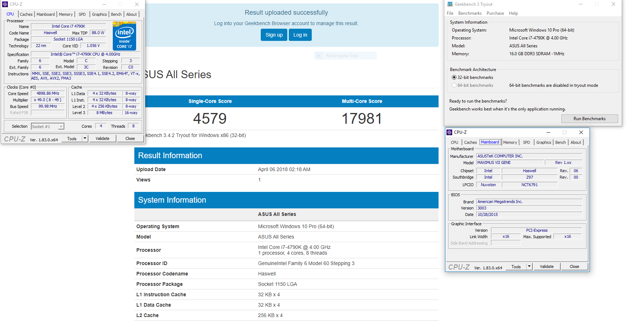
Task: Click the Southbridge Z97 field
Action: click(x=529, y=177)
